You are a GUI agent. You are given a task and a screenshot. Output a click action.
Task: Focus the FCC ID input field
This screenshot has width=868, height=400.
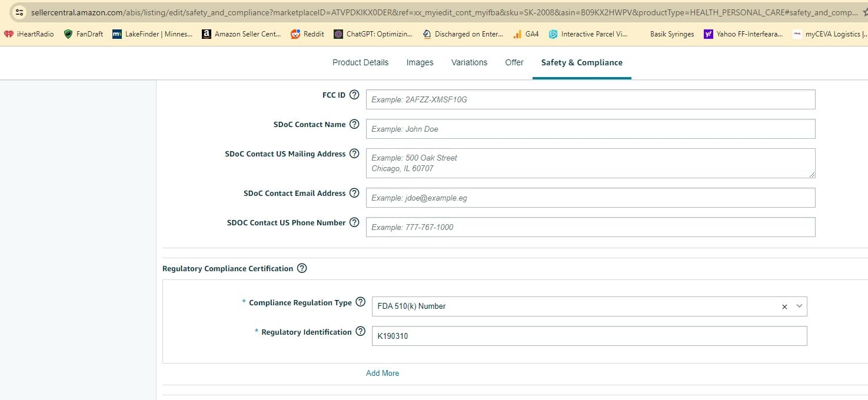pyautogui.click(x=590, y=99)
